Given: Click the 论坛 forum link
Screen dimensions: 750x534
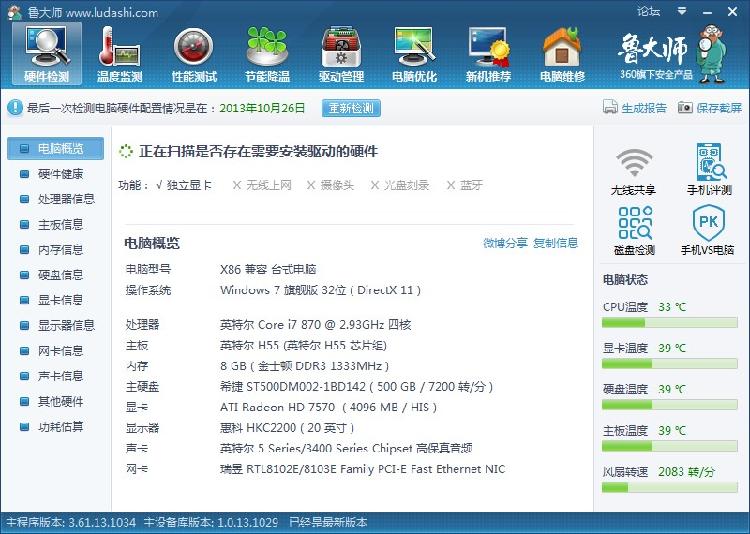Looking at the screenshot, I should [649, 11].
